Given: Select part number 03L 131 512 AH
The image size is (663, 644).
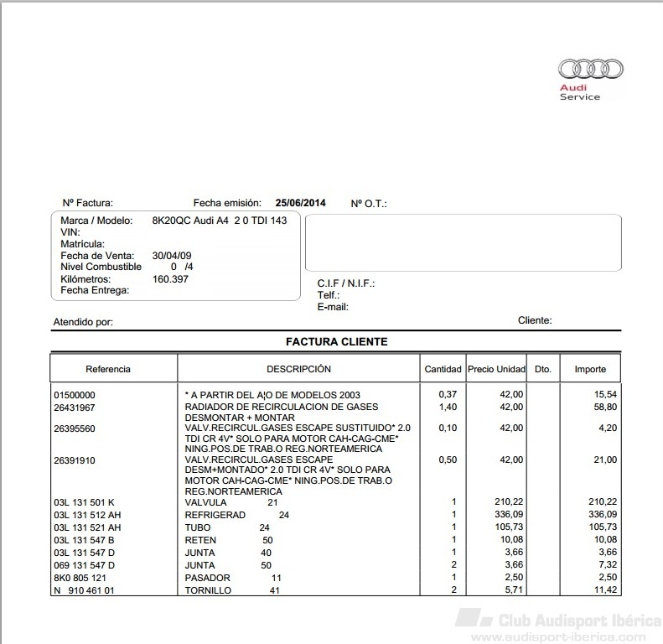Looking at the screenshot, I should tap(87, 515).
